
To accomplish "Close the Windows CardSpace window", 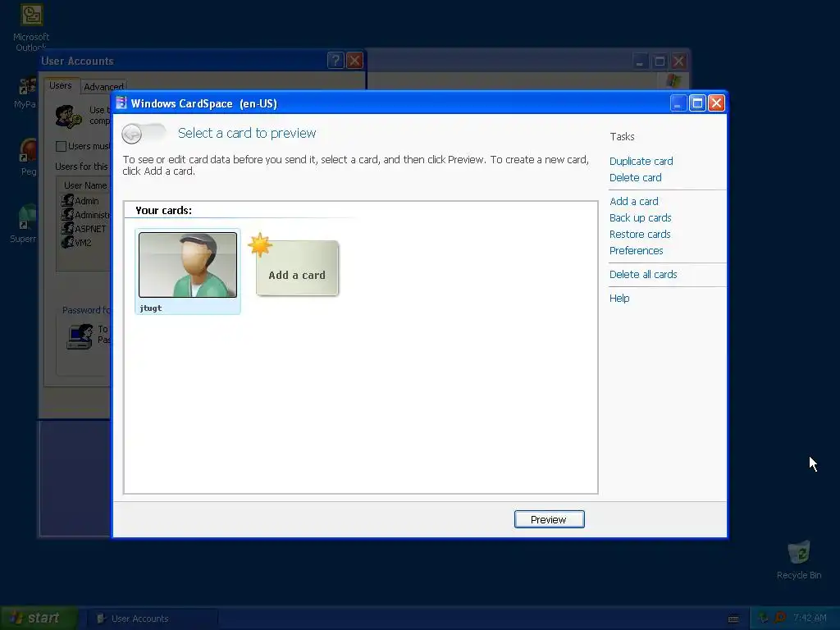I will 716,103.
